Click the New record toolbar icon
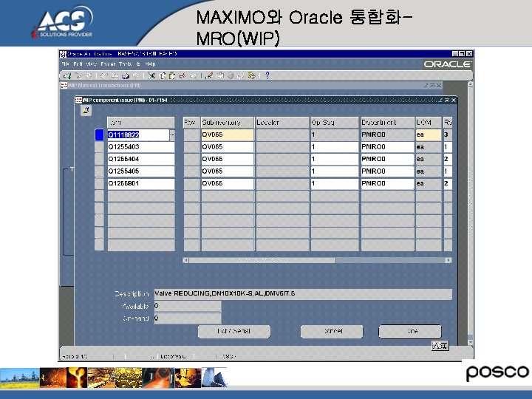 click(x=67, y=75)
